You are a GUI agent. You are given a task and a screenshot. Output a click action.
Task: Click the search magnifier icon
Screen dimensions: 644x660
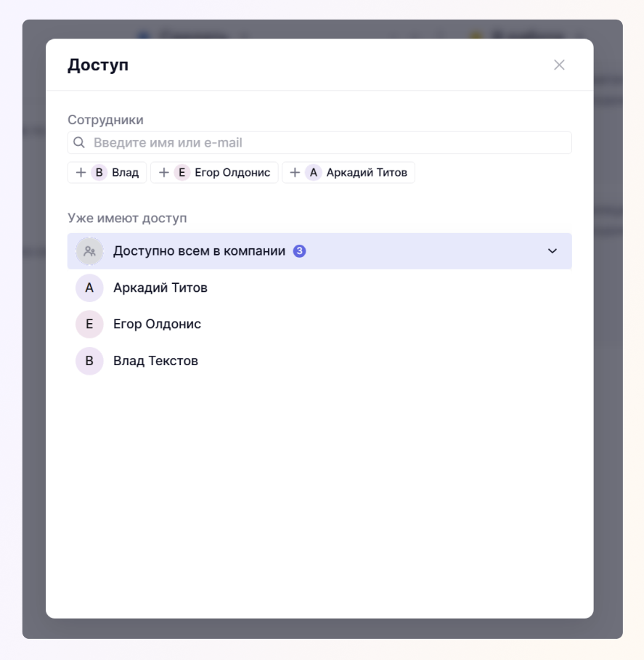click(x=79, y=143)
